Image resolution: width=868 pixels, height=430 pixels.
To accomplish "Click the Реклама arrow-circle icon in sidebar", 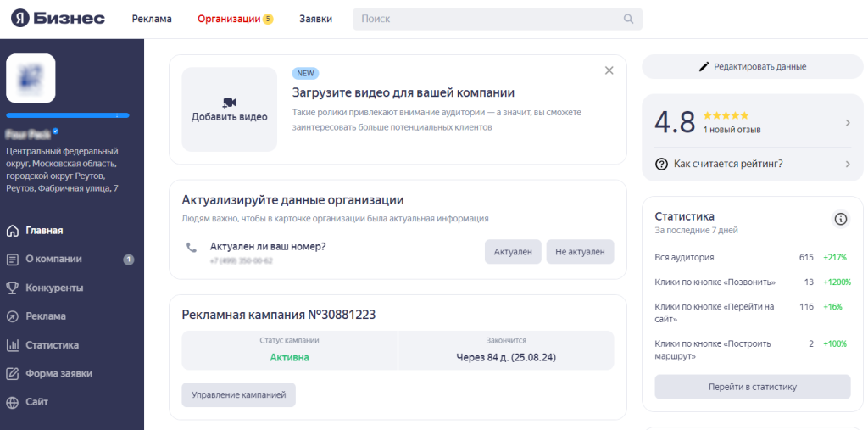I will [12, 316].
